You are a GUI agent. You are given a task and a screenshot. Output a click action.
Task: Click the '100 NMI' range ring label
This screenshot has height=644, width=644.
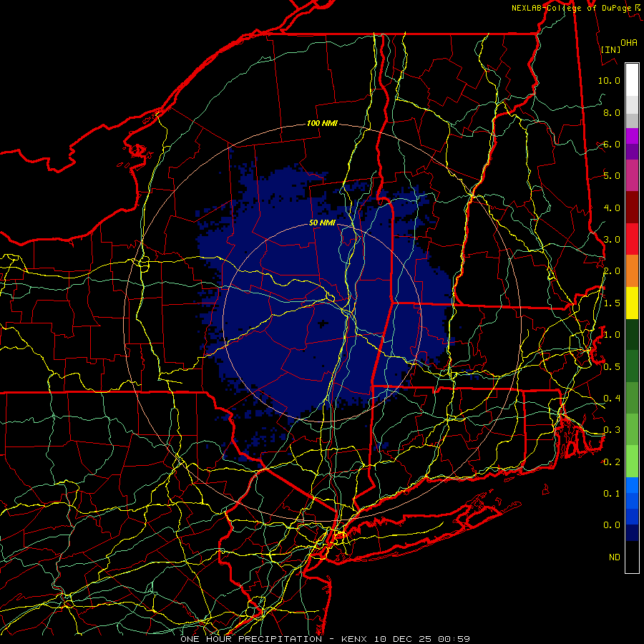click(x=322, y=123)
